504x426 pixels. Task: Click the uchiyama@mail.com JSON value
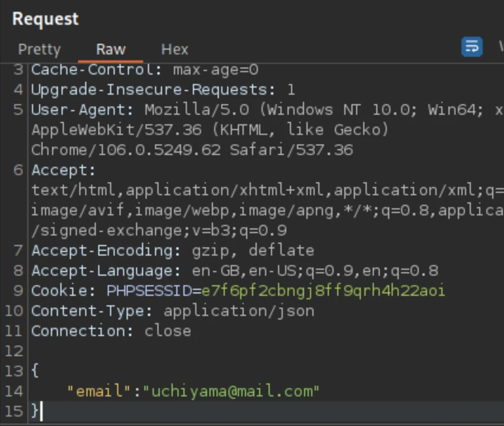(x=231, y=391)
